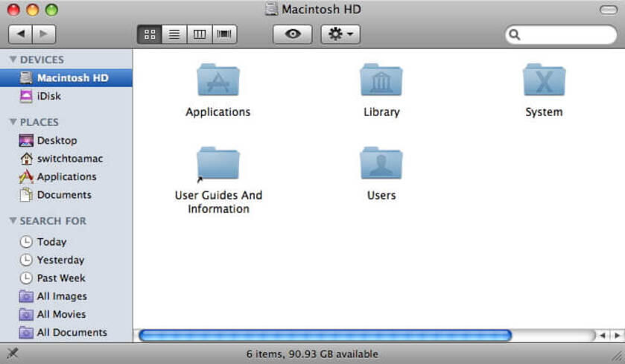Select the Applications folder icon

[x=218, y=80]
